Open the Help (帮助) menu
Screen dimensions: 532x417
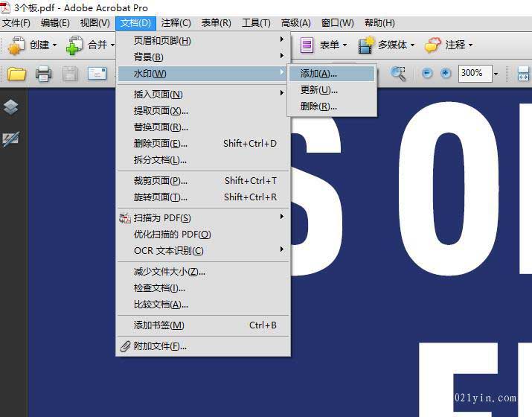point(379,23)
